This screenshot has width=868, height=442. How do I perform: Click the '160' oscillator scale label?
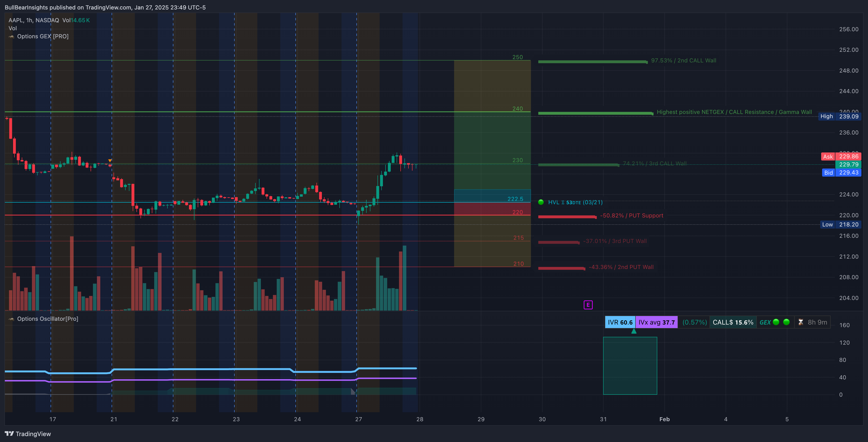click(844, 325)
